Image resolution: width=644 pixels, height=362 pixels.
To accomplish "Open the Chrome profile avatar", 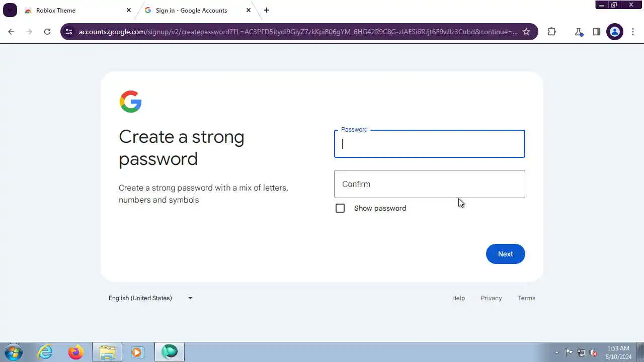I will point(615,32).
